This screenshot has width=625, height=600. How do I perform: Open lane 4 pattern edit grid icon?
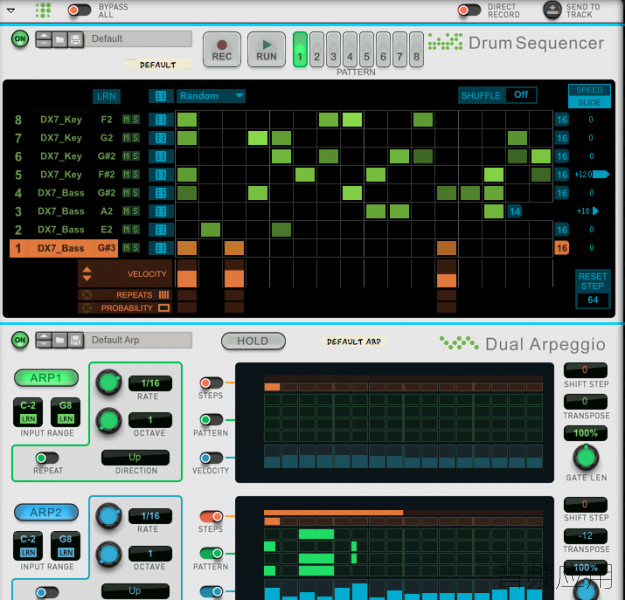[161, 193]
